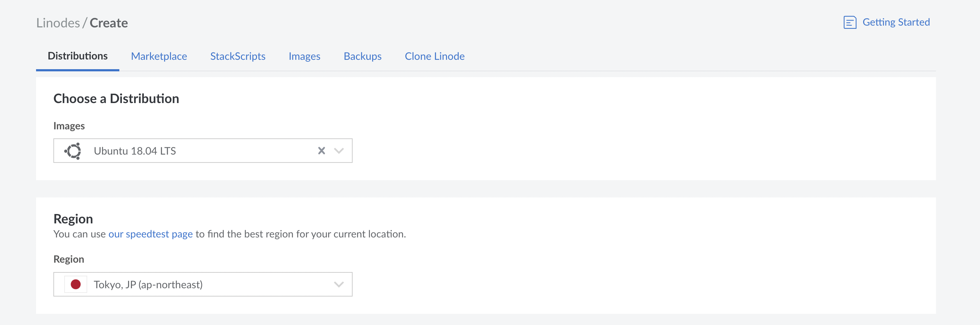The image size is (980, 325).
Task: Click the Images field label
Action: 69,126
